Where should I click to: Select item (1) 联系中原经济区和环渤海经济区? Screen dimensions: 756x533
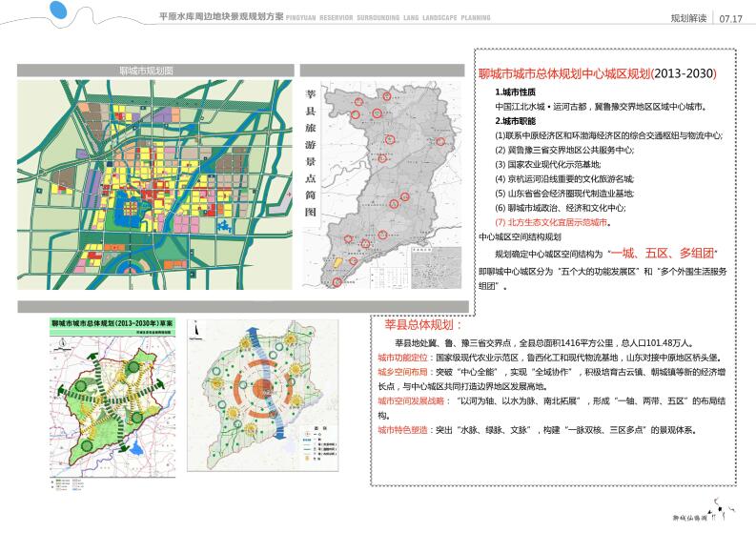coord(608,135)
